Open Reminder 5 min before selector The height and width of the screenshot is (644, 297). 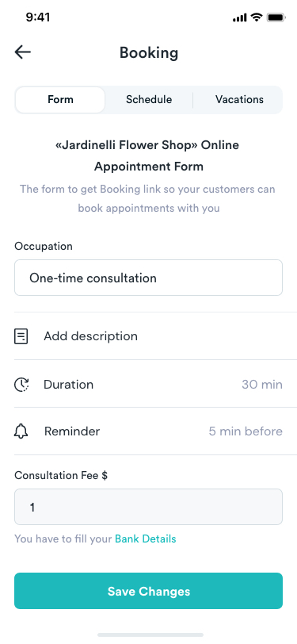pos(149,431)
